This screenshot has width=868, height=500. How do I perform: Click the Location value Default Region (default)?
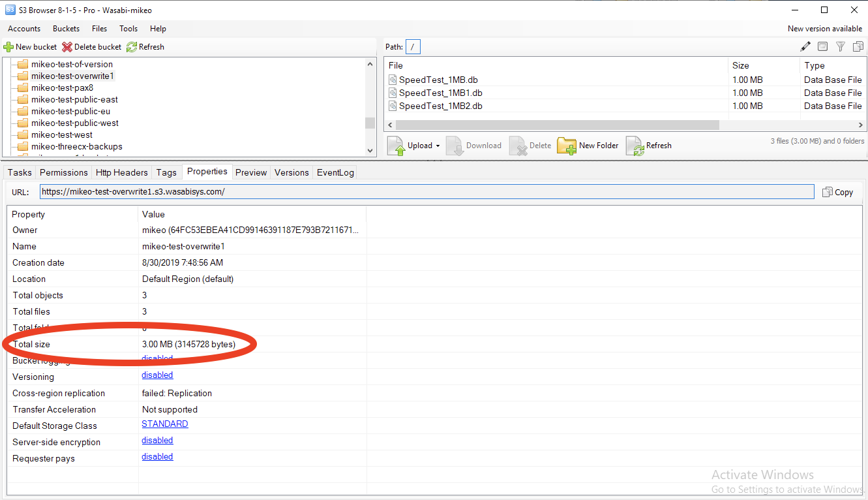(x=188, y=279)
